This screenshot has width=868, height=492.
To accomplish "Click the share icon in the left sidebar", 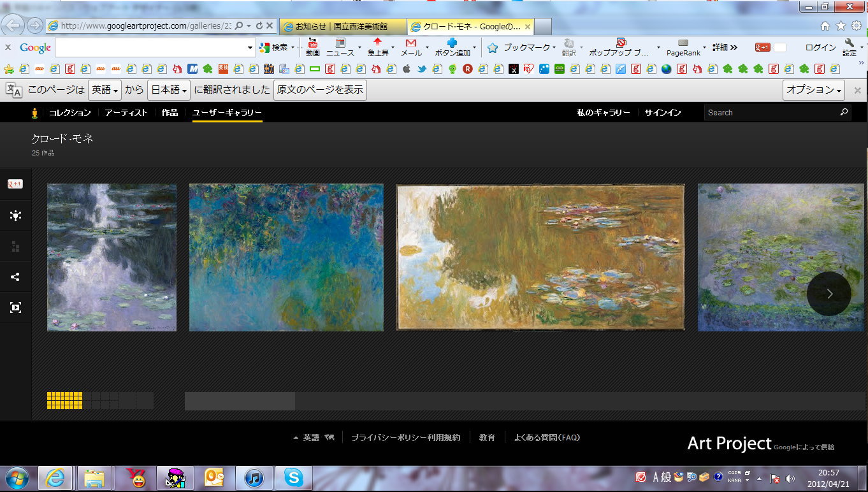I will (15, 277).
